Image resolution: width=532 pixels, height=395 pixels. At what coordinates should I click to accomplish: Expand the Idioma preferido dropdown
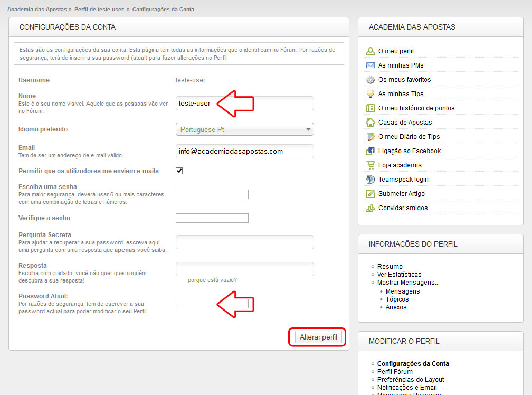[x=244, y=129]
